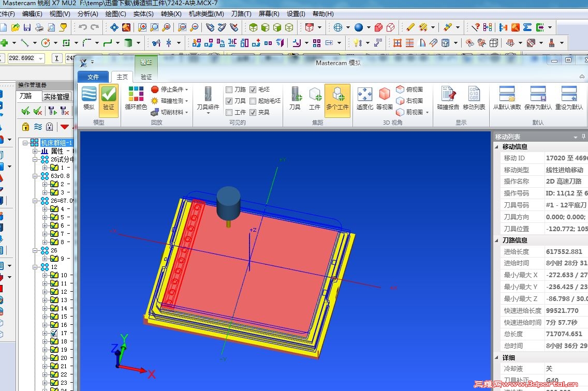Open the 切削材料 dropdown
This screenshot has width=588, height=391.
coord(169,112)
